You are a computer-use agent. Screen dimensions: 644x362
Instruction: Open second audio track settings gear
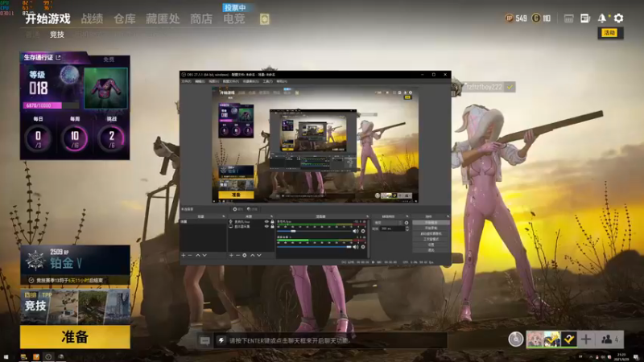(x=363, y=247)
